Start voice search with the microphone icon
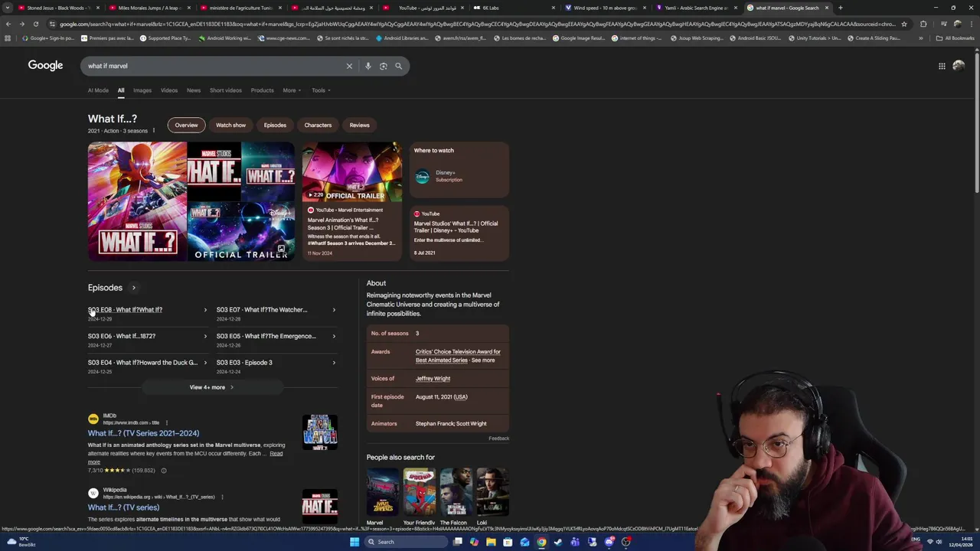This screenshot has height=551, width=980. pyautogui.click(x=368, y=66)
